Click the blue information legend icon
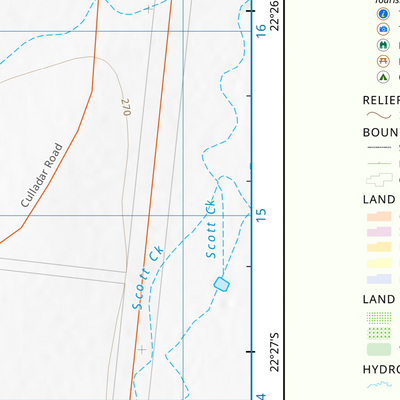 click(383, 14)
